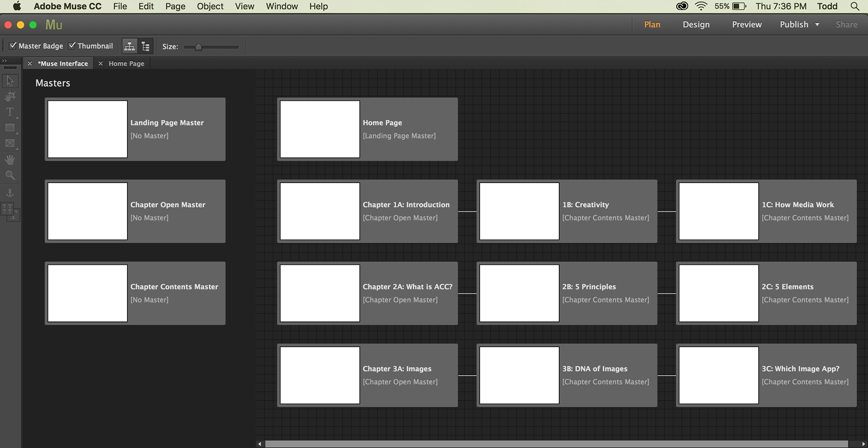Open the Page menu
Viewport: 868px width, 448px height.
(x=175, y=6)
